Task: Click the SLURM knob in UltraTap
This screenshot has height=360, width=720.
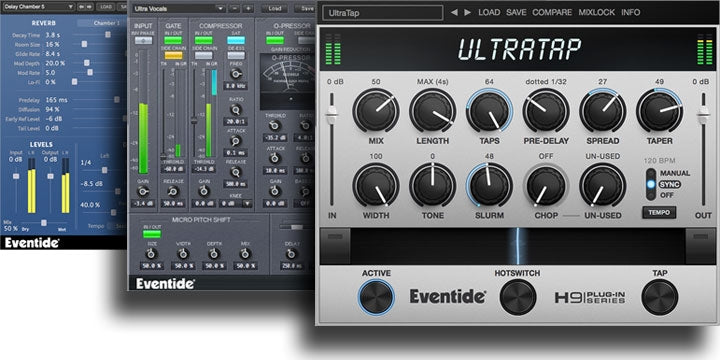Action: (x=489, y=185)
